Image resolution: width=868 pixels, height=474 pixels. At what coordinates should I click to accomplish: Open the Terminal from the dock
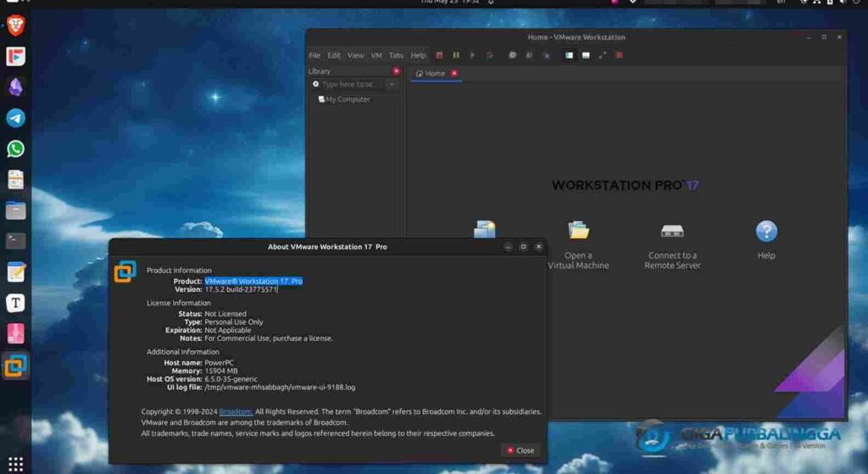15,241
